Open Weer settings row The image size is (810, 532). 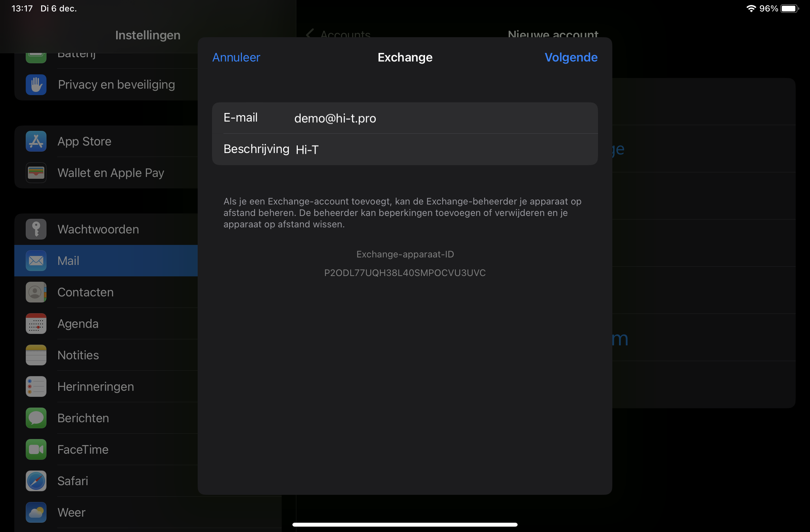(148, 512)
